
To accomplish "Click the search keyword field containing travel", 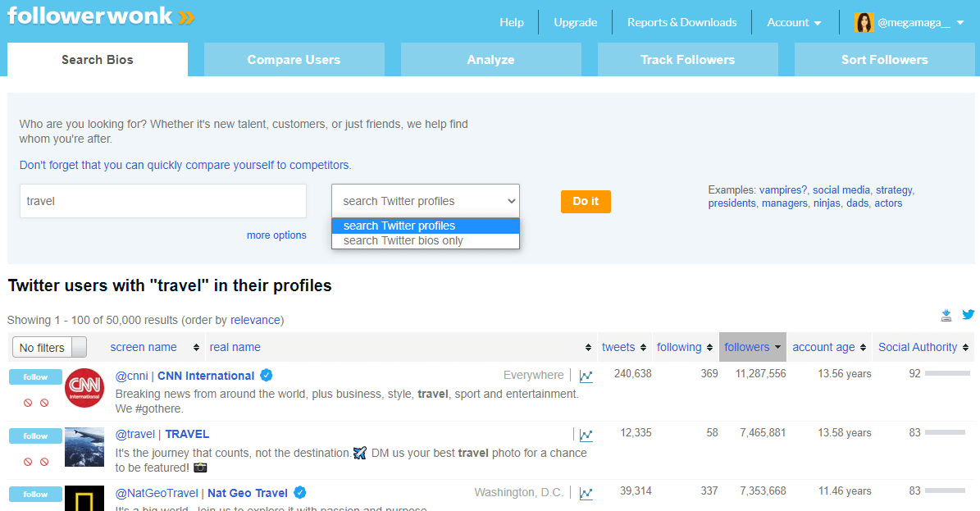I will 163,201.
